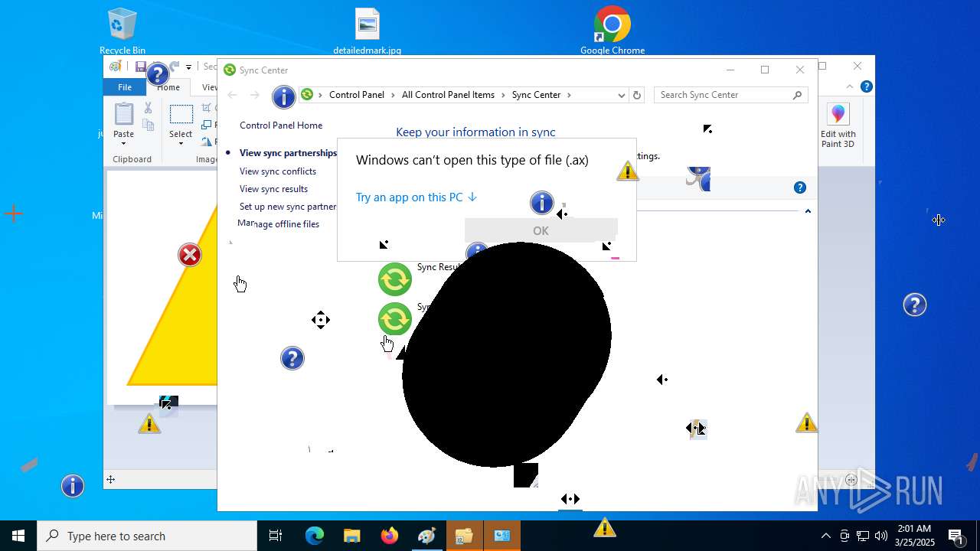Click the back arrow in Sync Center

[x=233, y=95]
